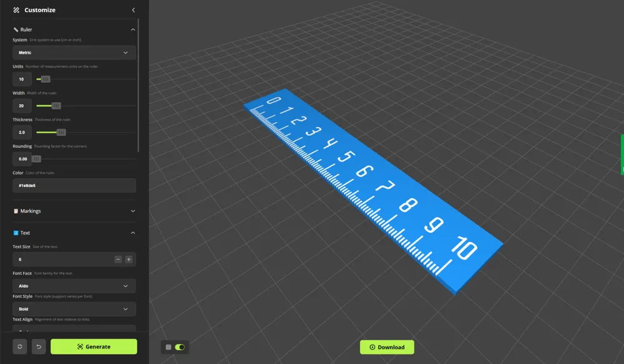This screenshot has height=364, width=624.
Task: Collapse the Ruler section
Action: 132,29
